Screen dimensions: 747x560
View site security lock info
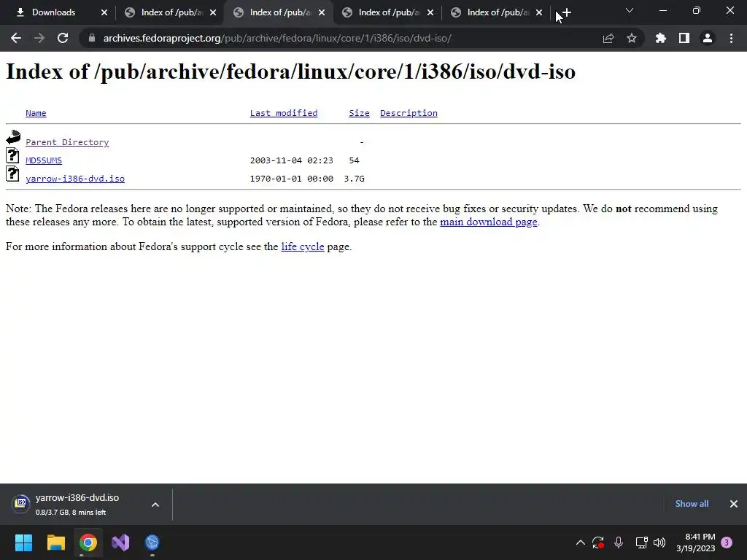click(x=92, y=38)
